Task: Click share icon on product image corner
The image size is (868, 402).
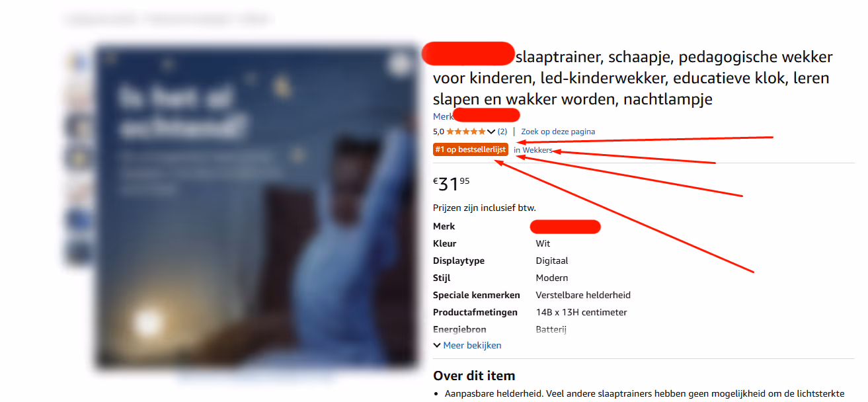Action: (x=399, y=65)
